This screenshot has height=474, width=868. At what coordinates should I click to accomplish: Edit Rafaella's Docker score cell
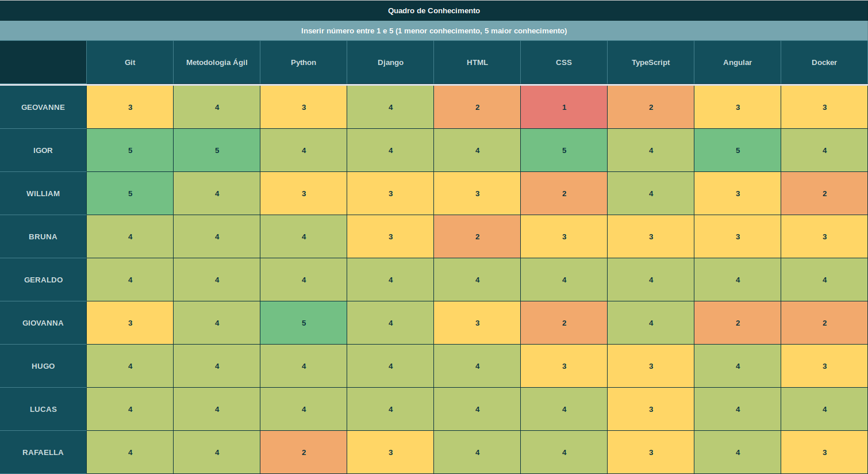point(824,452)
